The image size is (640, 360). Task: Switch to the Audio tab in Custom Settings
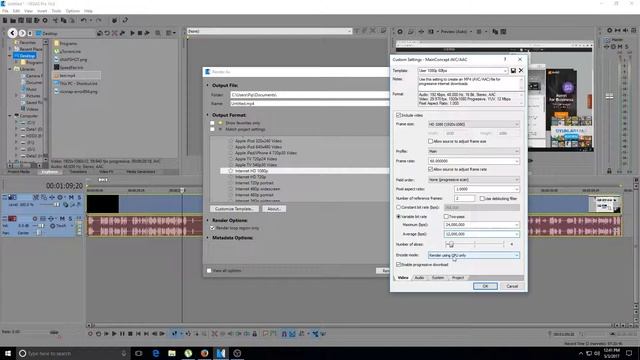(419, 278)
